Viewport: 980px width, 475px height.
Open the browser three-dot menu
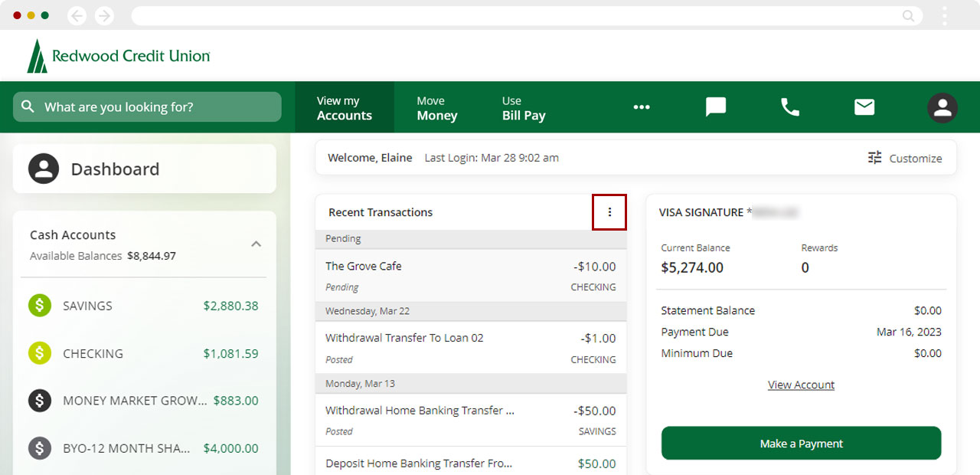tap(945, 15)
